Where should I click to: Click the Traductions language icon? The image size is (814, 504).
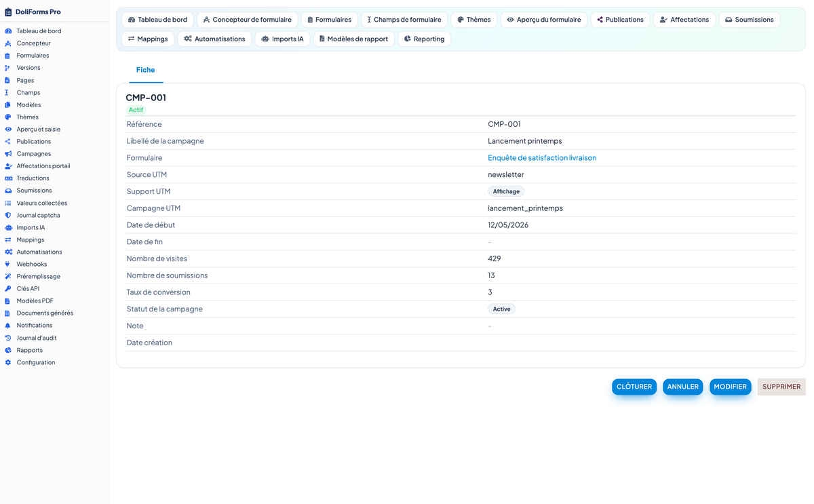[x=8, y=178]
